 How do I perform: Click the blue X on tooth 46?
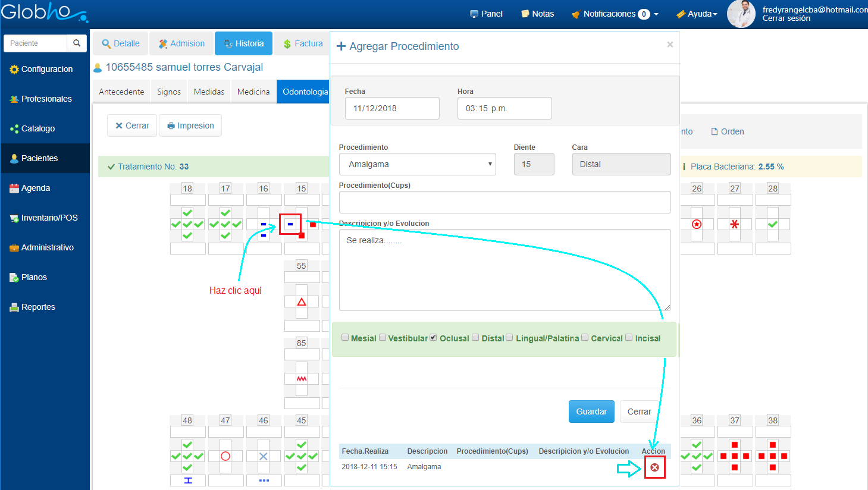click(264, 456)
